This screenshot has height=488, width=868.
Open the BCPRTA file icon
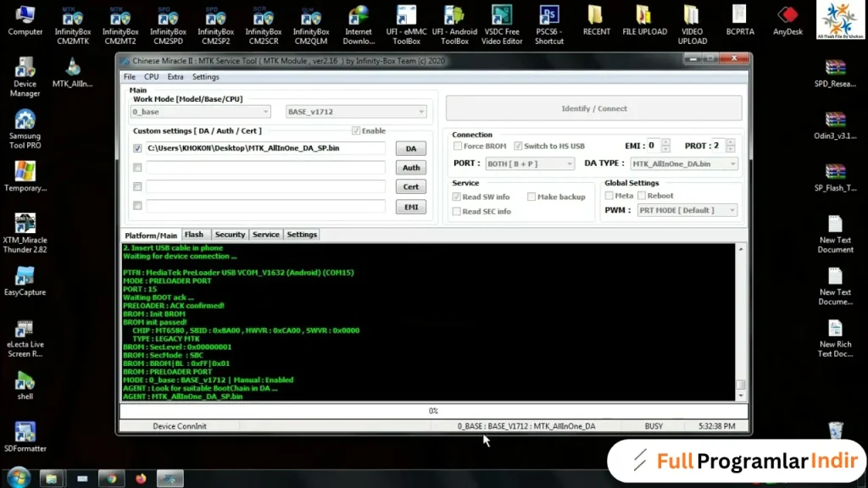point(740,21)
